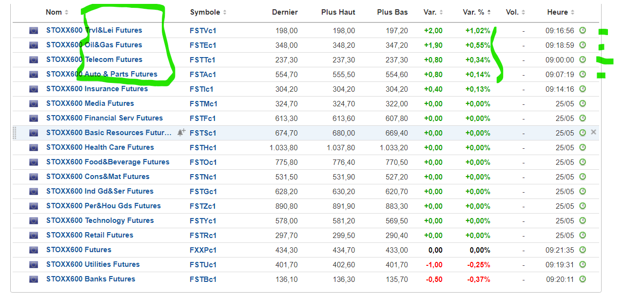Sort the table by Heure column
The image size is (644, 298).
(572, 12)
